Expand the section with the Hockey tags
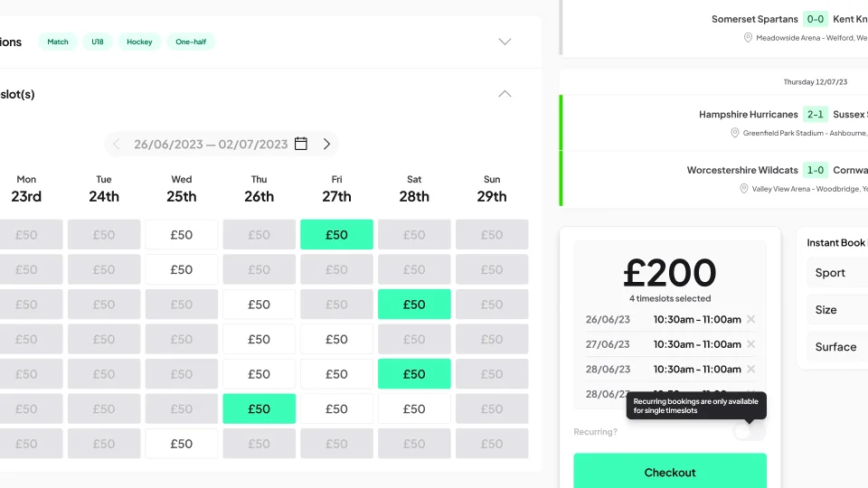The height and width of the screenshot is (488, 868). [x=505, y=42]
